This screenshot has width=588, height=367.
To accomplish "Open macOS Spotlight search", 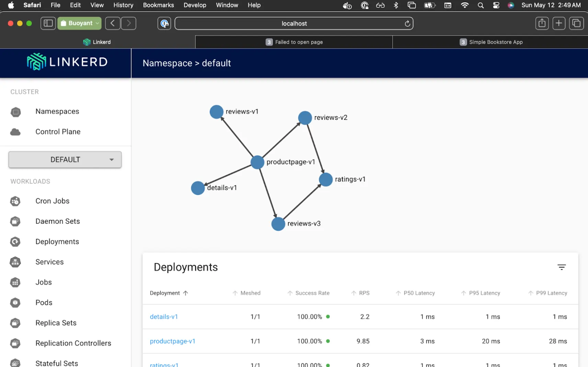I will (480, 5).
